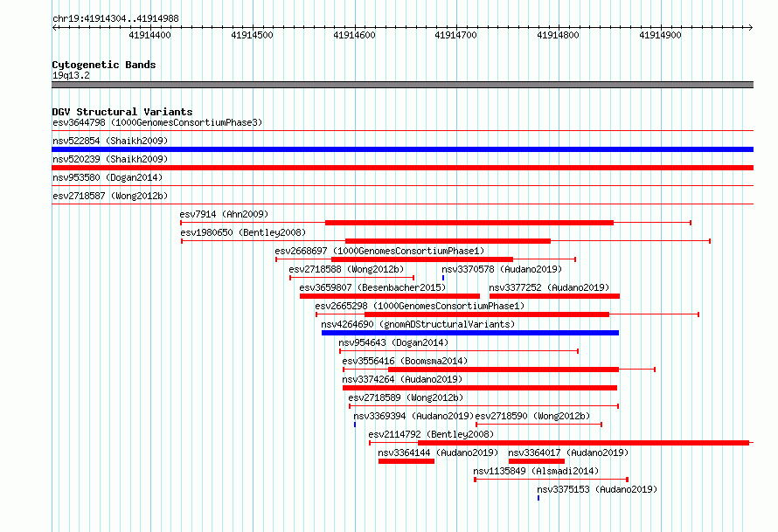
Task: Select the esv3556416 (Boomsma2014) red bar
Action: point(504,370)
